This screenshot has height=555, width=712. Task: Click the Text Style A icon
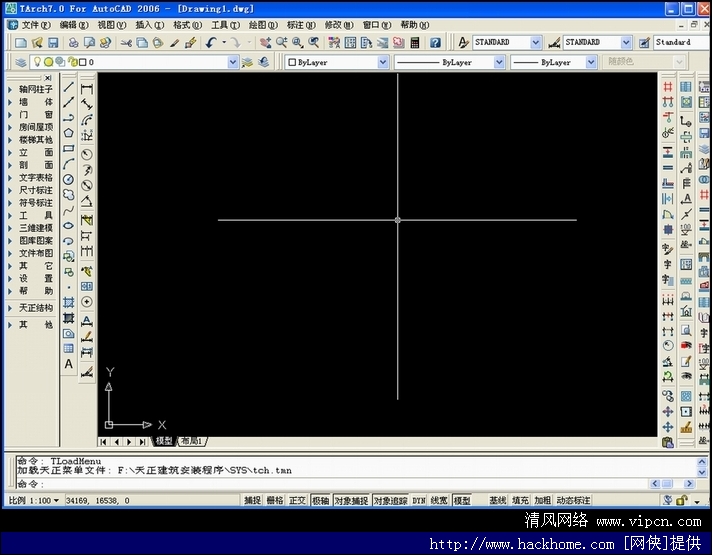[x=463, y=43]
